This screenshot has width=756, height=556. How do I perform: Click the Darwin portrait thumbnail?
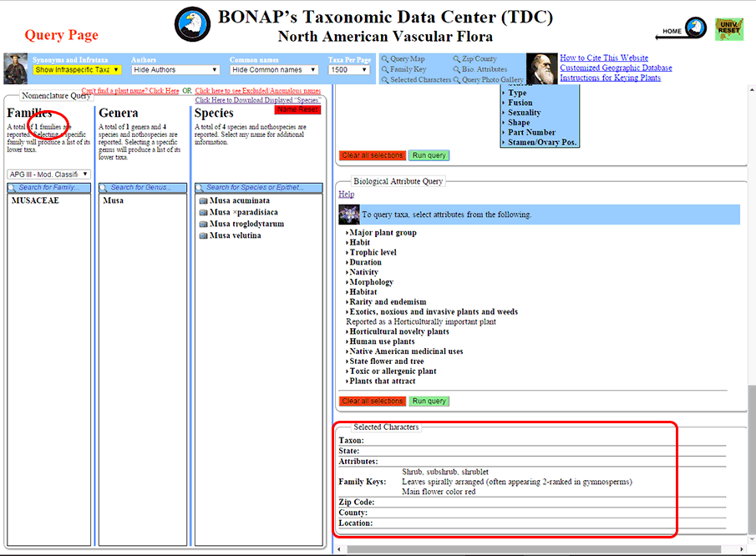[542, 69]
